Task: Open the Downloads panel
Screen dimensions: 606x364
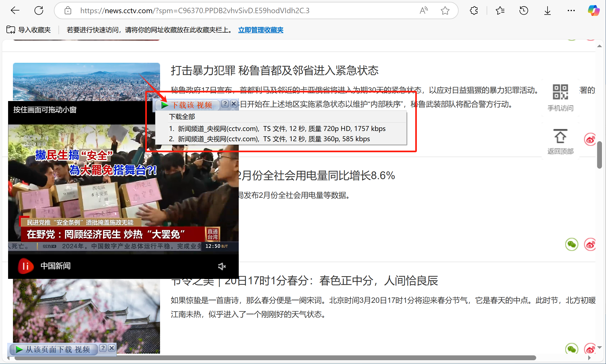Action: [x=547, y=11]
